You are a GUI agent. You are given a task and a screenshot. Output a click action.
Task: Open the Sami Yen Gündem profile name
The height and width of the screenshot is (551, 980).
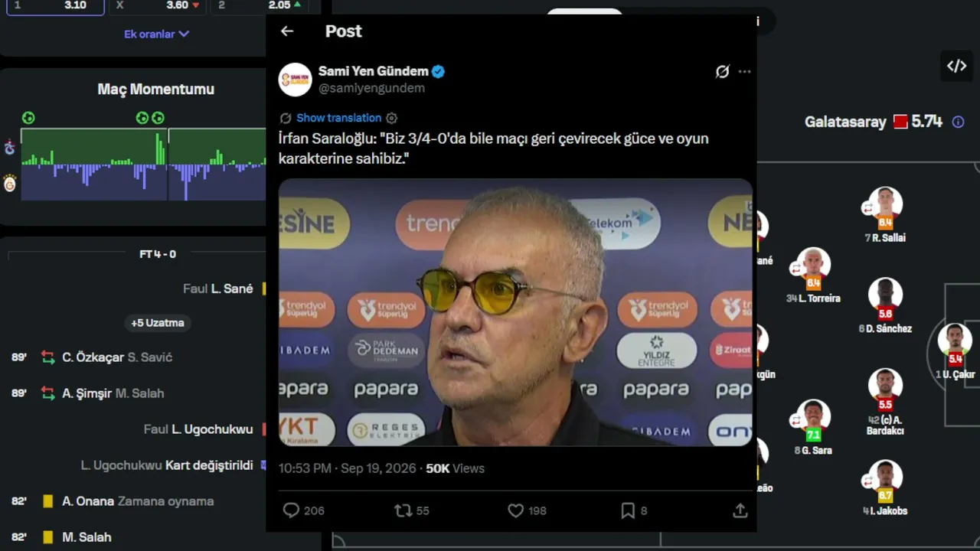[x=374, y=71]
